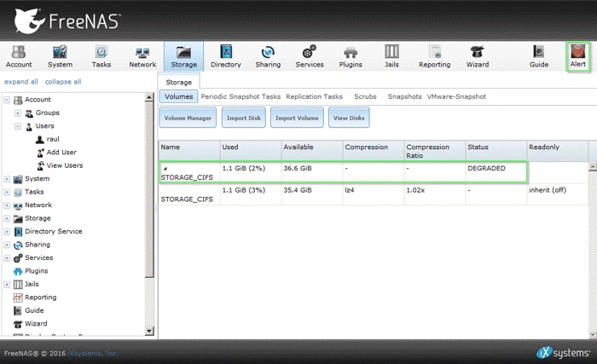Open the Plugins toolbar icon
597x364 pixels.
[351, 56]
